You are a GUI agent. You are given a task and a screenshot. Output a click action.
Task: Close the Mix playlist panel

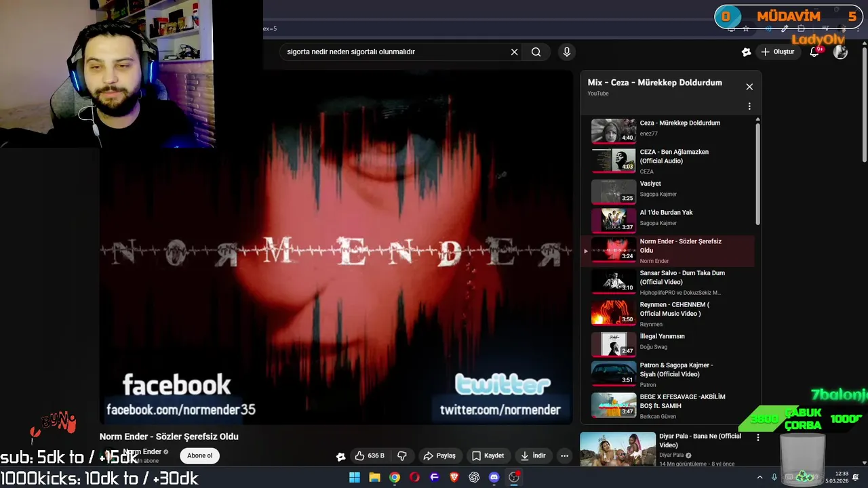749,87
